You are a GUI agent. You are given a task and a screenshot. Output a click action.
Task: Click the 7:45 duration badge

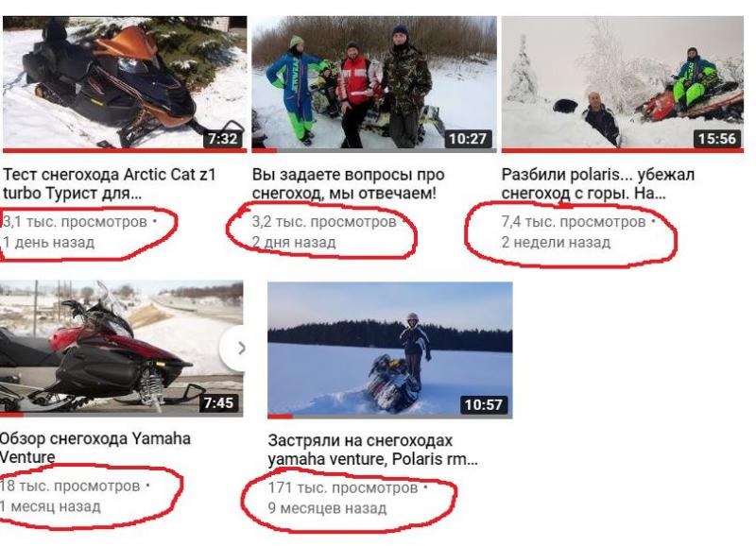218,402
